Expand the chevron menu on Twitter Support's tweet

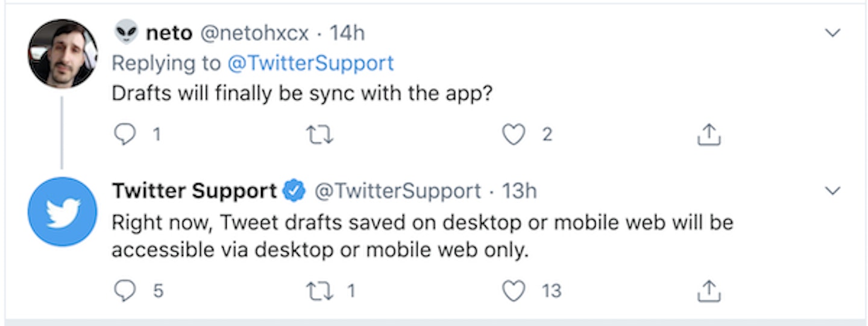pyautogui.click(x=832, y=191)
